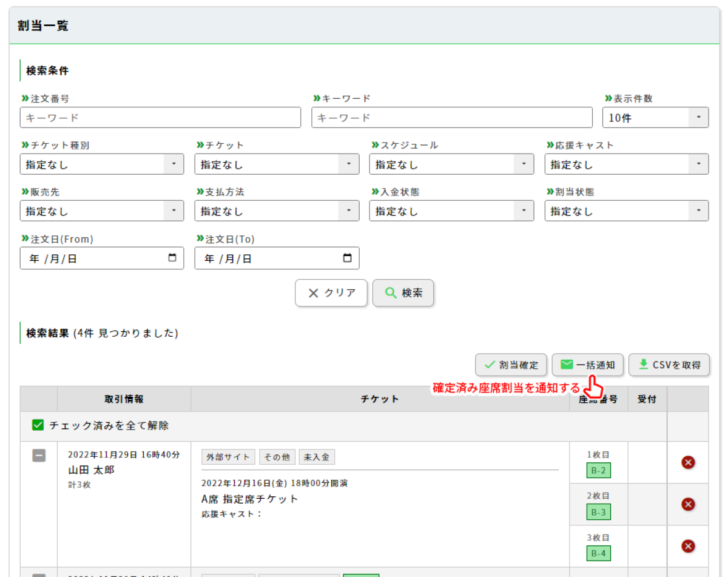Click red delete icon for seat B-3
The height and width of the screenshot is (577, 728).
coord(688,504)
